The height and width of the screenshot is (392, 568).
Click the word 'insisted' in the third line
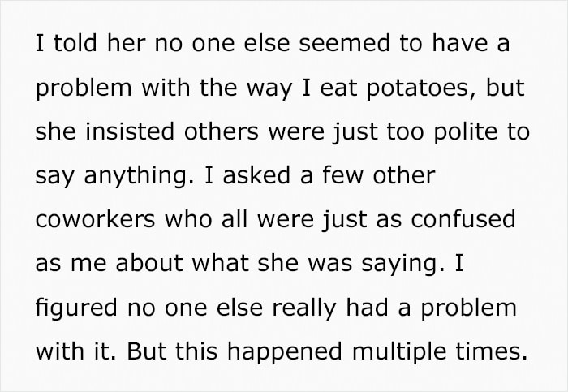pos(130,131)
